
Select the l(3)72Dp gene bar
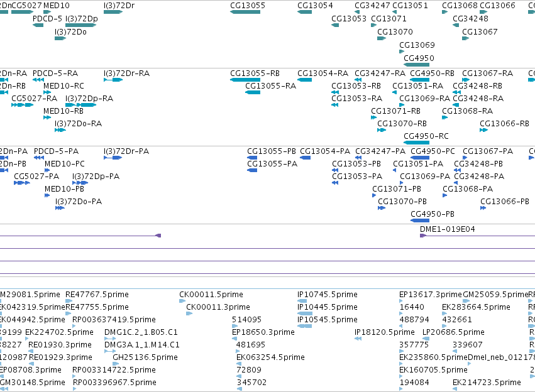[80, 25]
